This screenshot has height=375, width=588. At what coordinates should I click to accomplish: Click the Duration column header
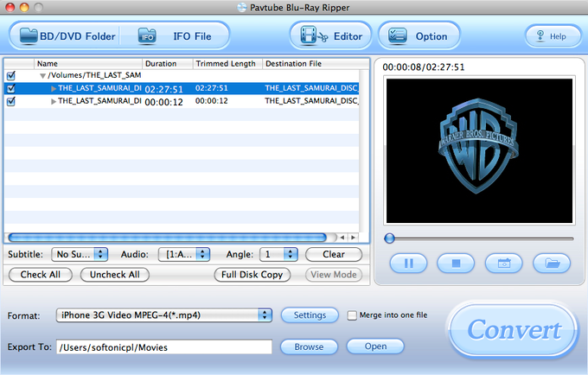click(167, 63)
